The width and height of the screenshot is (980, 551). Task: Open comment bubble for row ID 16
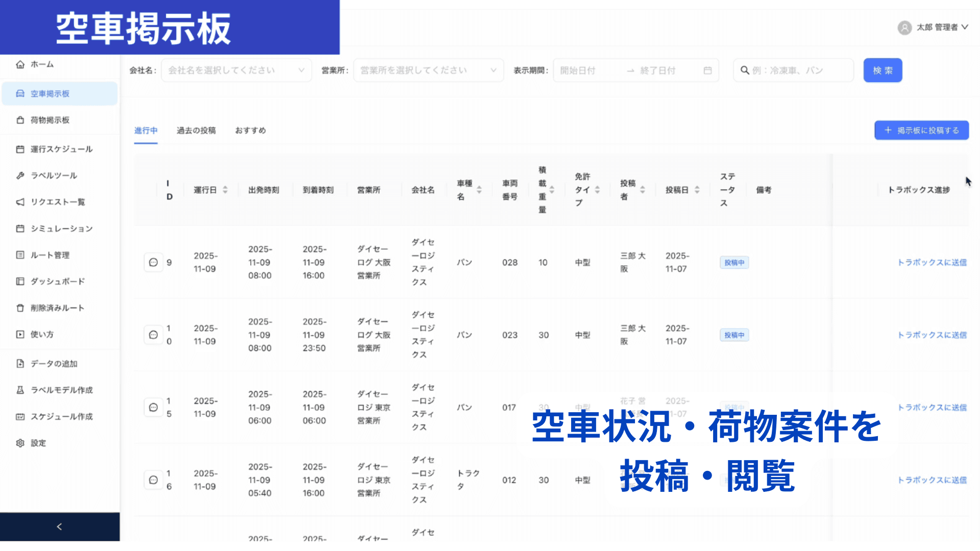tap(153, 480)
